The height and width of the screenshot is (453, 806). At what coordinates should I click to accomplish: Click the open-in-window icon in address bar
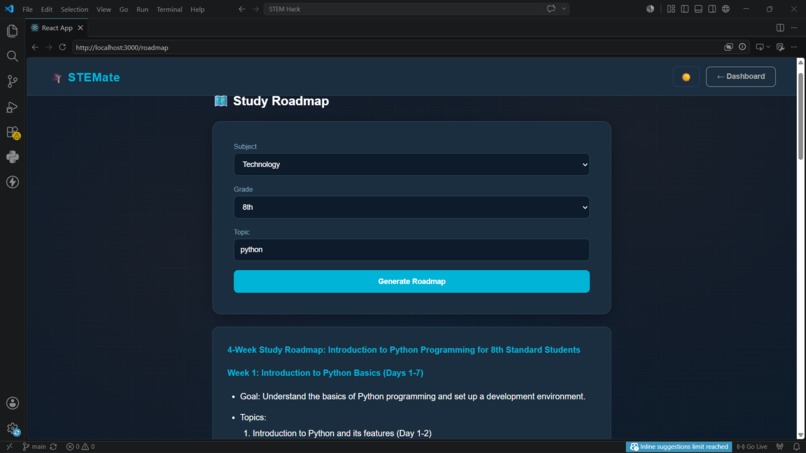click(x=728, y=47)
